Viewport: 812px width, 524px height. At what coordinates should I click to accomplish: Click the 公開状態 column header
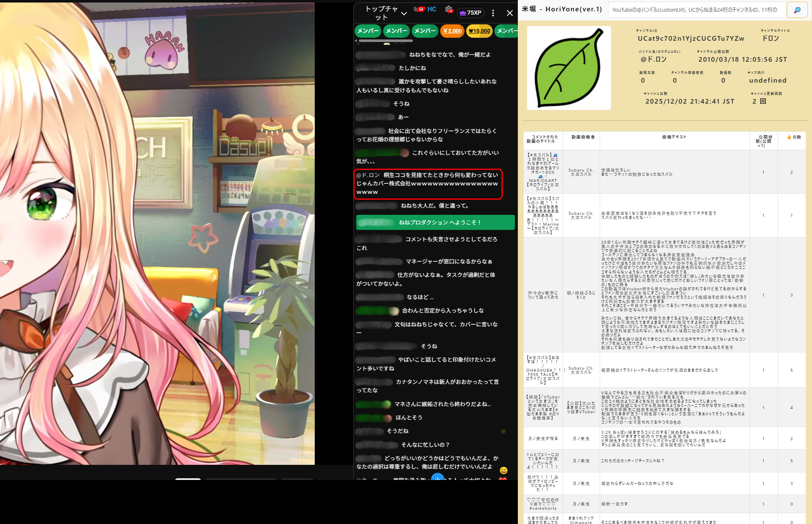pos(763,141)
